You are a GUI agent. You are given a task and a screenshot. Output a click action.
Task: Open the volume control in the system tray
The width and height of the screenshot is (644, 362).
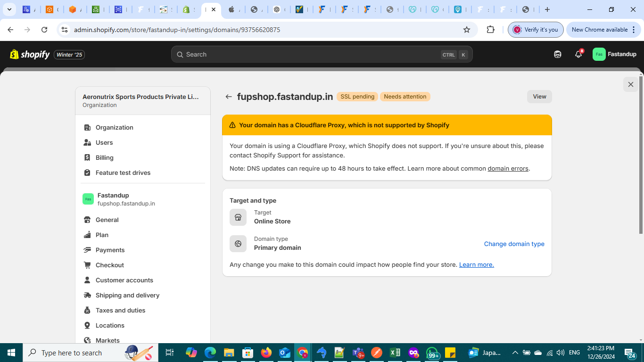[x=561, y=353]
